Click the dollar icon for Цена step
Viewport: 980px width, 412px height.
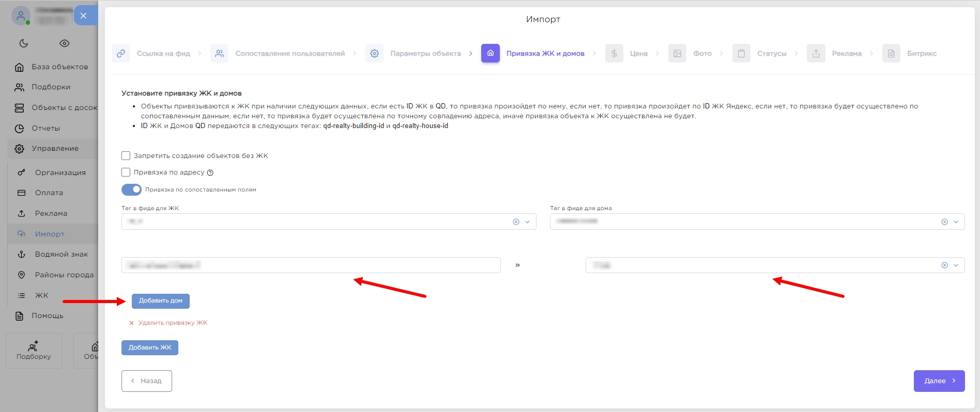point(614,53)
